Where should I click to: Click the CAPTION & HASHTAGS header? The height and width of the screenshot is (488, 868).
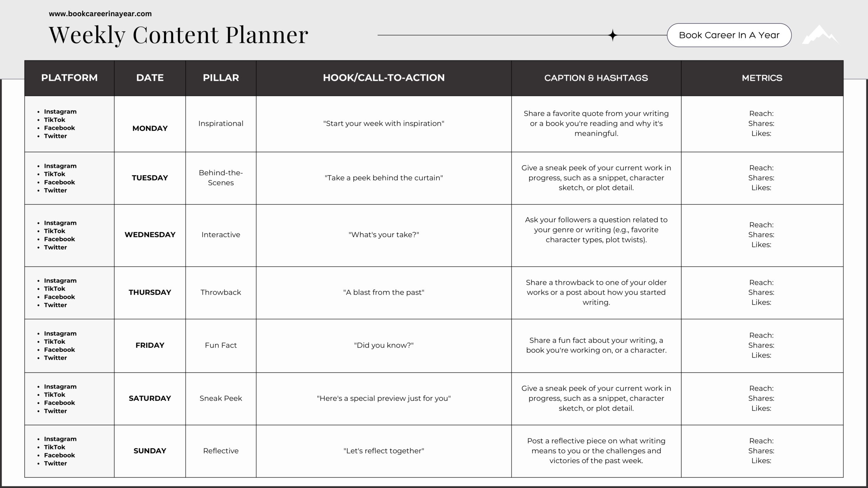(x=596, y=78)
